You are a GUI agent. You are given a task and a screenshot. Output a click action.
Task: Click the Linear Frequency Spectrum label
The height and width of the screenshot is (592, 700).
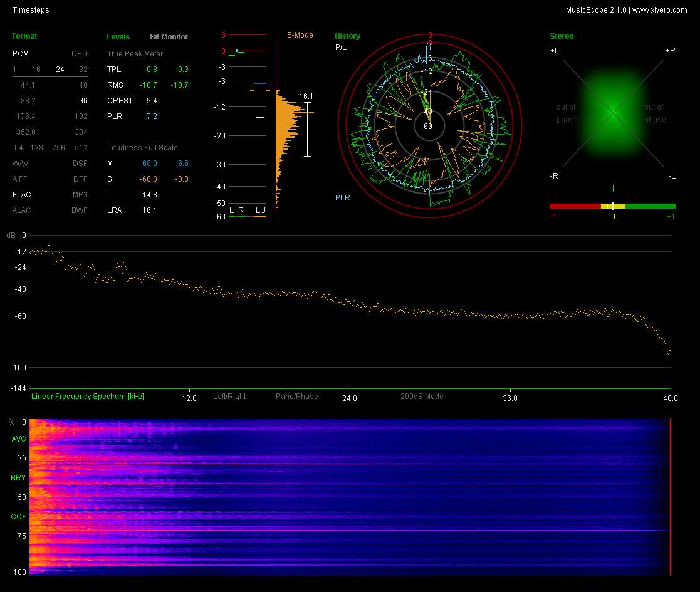coord(88,397)
